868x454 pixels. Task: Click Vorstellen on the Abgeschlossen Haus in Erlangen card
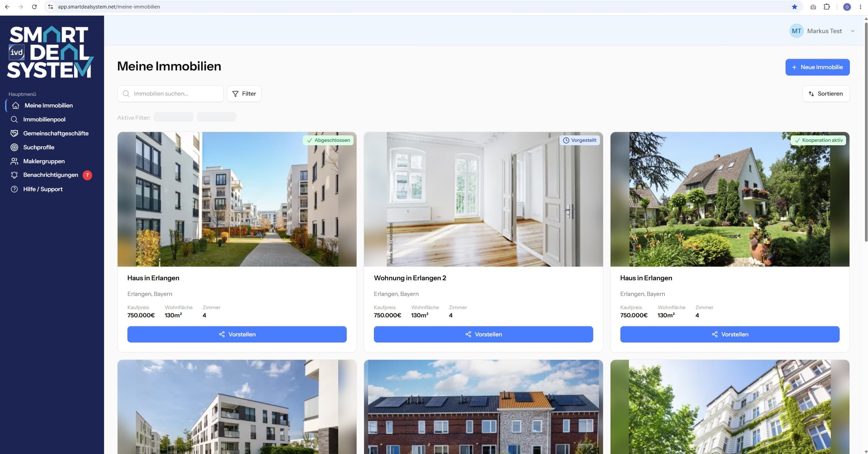click(x=237, y=334)
